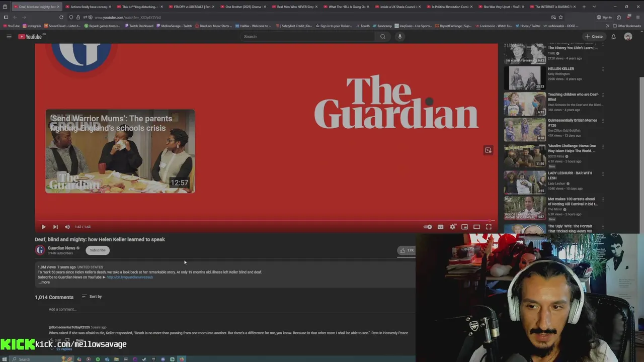Click the Add a comment field

pos(231,309)
